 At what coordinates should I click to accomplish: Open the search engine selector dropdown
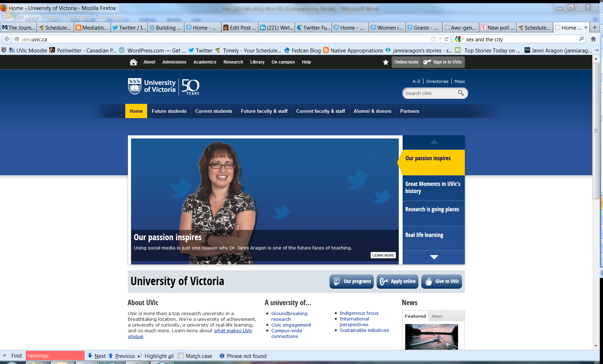(x=459, y=39)
